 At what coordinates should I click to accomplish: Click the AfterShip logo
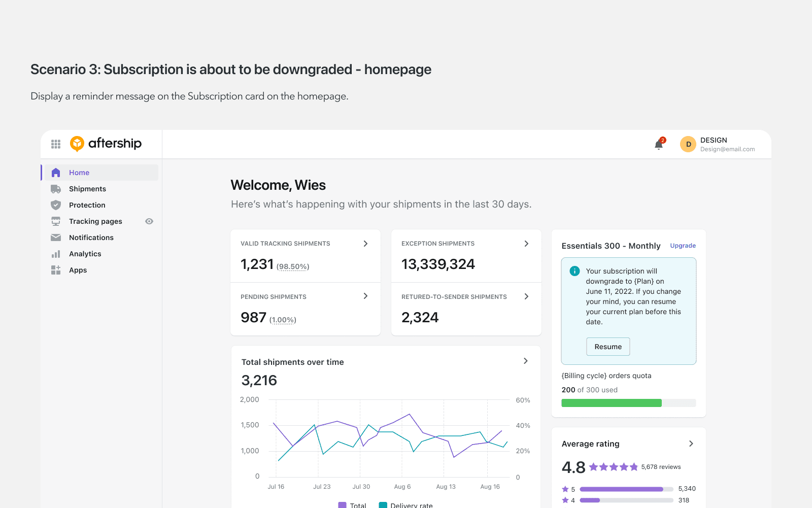tap(106, 144)
